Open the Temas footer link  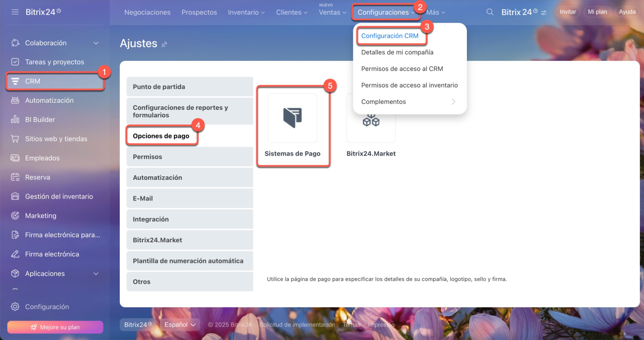[352, 325]
